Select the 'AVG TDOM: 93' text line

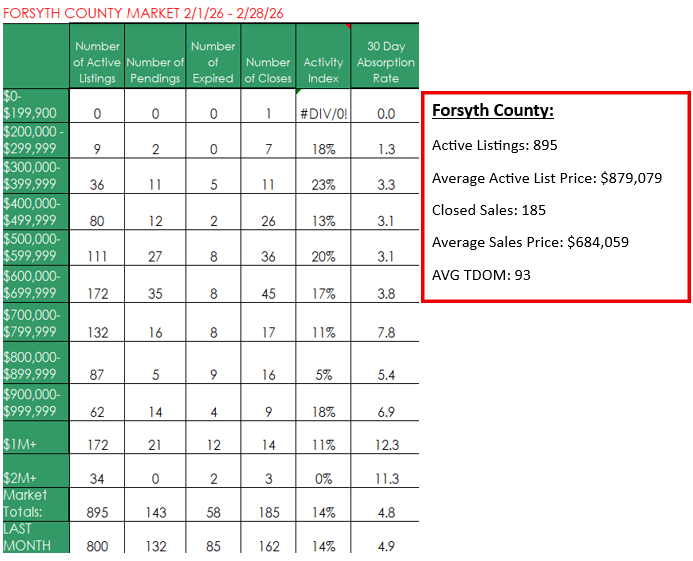pos(481,274)
